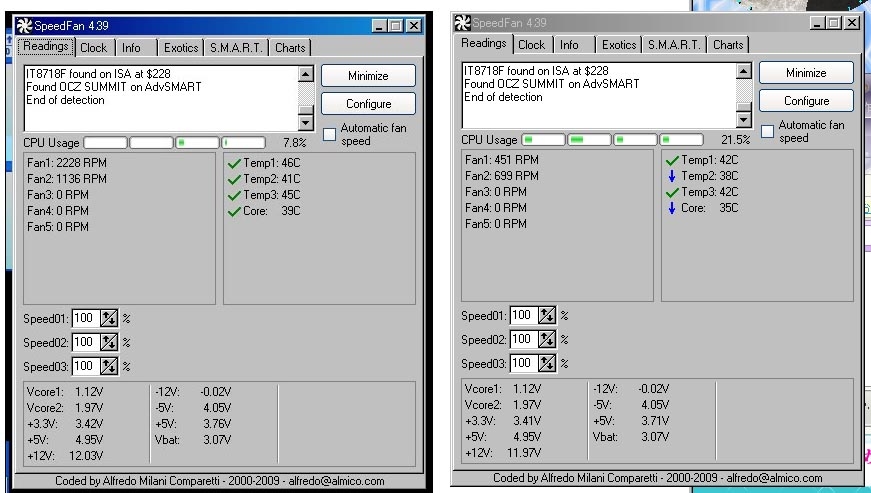871x493 pixels.
Task: Click +12V: 11.97V reading in right window
Action: pos(503,453)
